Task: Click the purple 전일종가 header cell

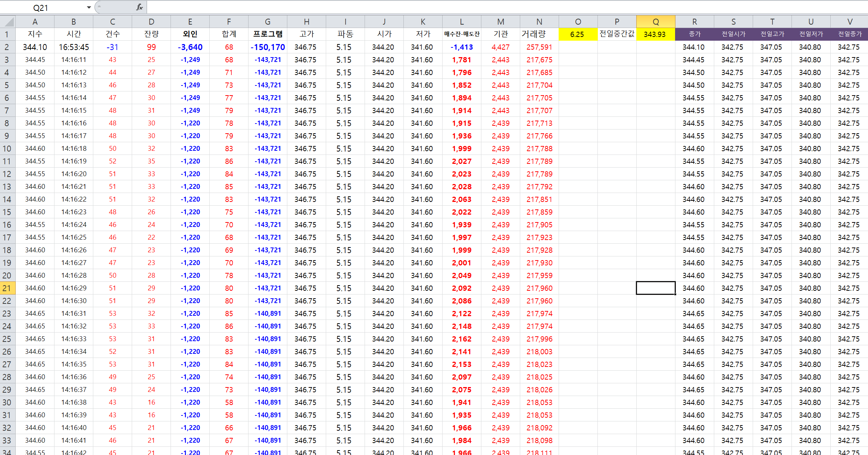Action: [849, 34]
